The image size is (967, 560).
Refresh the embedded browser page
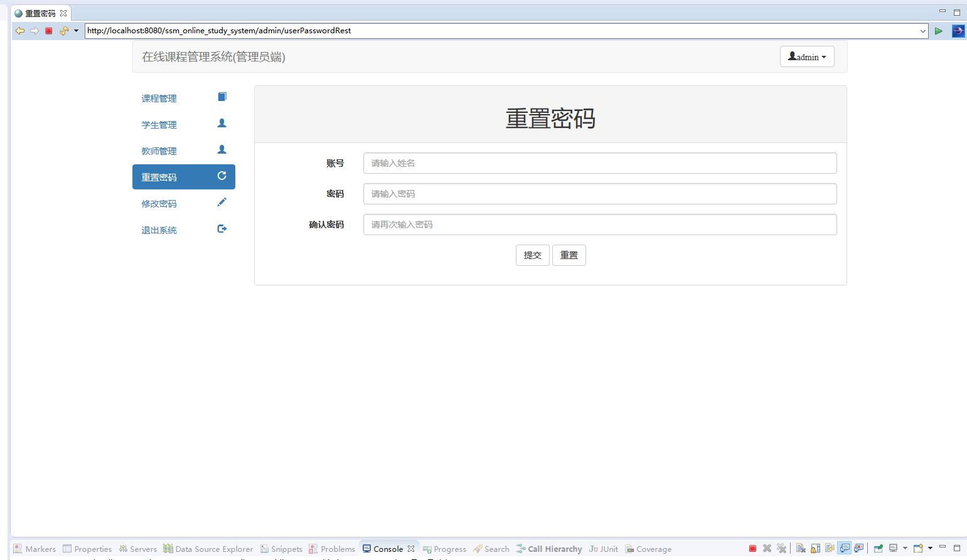tap(63, 30)
